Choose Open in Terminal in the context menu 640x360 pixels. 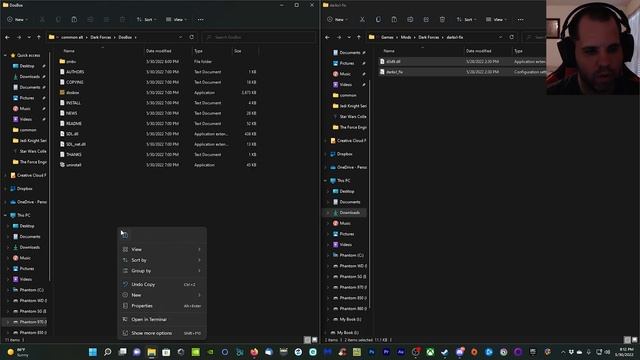[x=162, y=319]
